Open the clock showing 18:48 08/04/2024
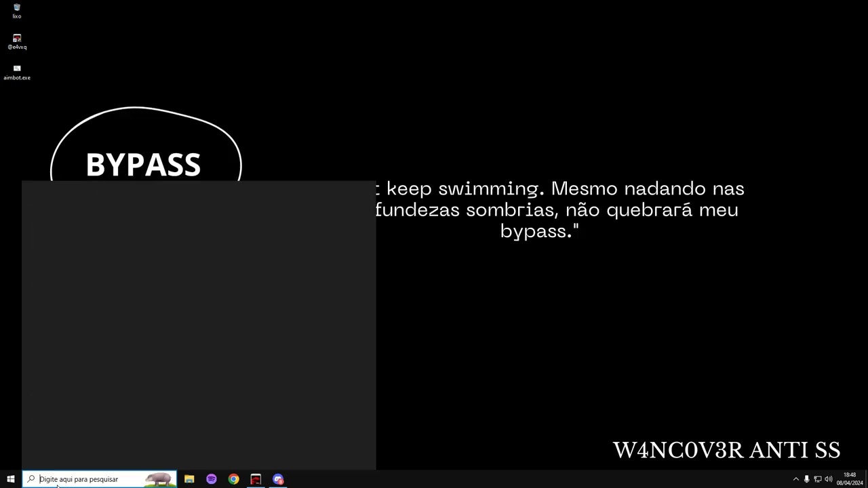The height and width of the screenshot is (488, 868). tap(850, 479)
